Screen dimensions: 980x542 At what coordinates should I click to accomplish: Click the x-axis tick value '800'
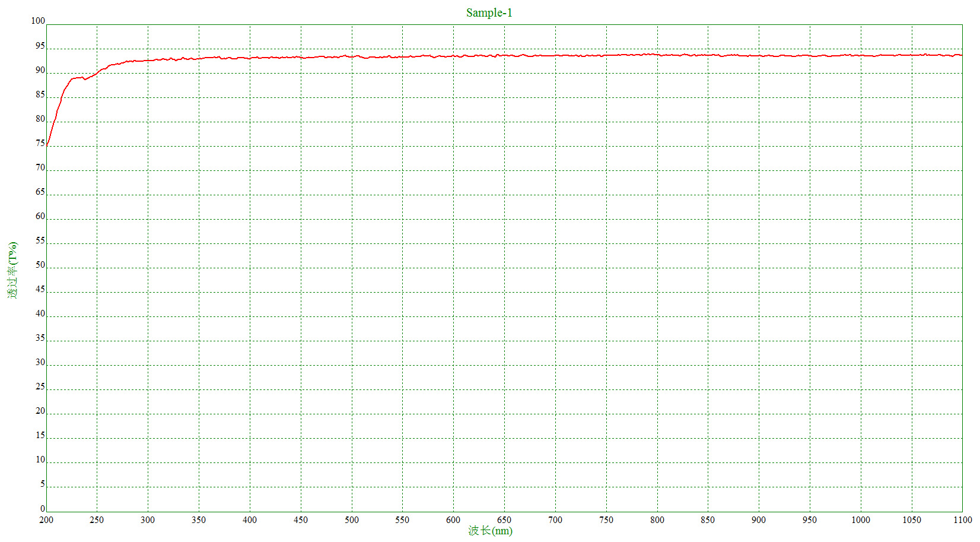(657, 520)
